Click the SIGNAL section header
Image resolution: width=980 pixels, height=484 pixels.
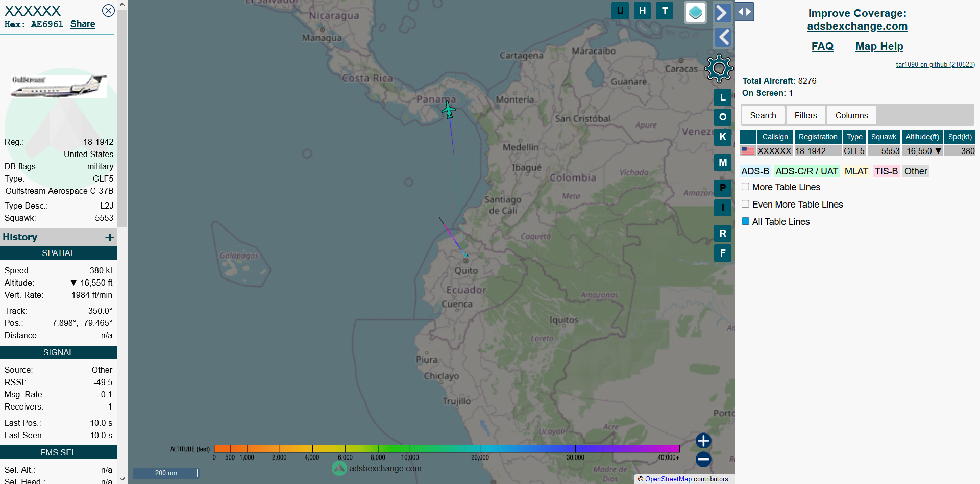click(58, 352)
